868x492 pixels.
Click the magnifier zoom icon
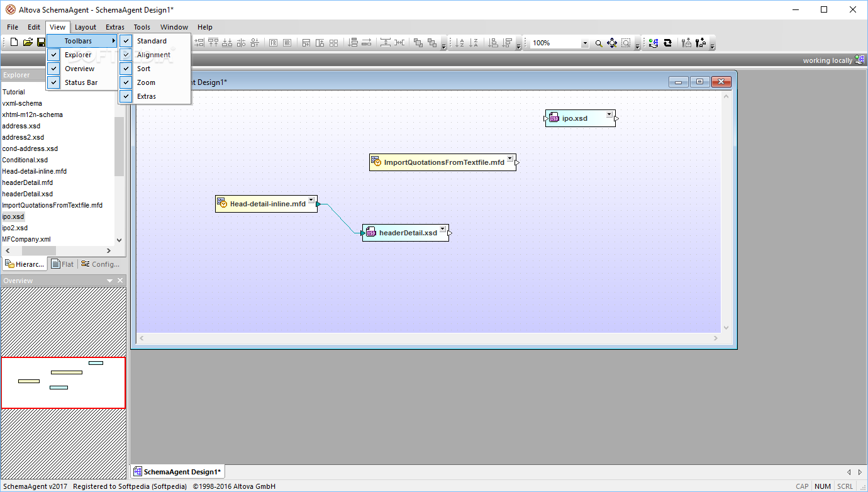click(599, 43)
